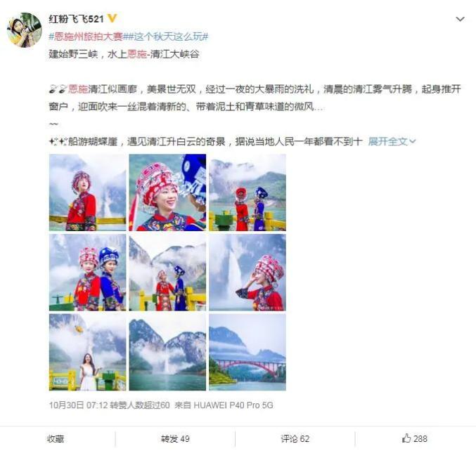
Task: Open the #这个秋天这么玩# hashtag link
Action: [x=168, y=37]
